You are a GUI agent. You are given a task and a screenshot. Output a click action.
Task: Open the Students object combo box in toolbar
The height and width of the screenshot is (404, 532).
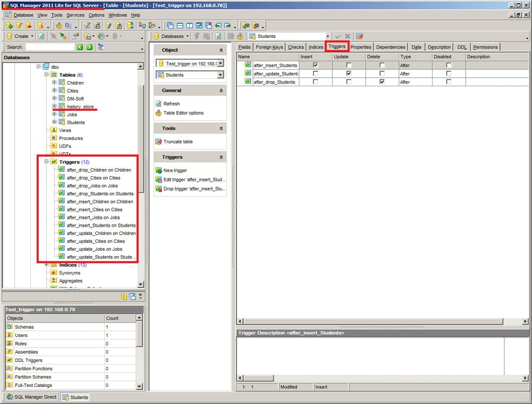(327, 36)
